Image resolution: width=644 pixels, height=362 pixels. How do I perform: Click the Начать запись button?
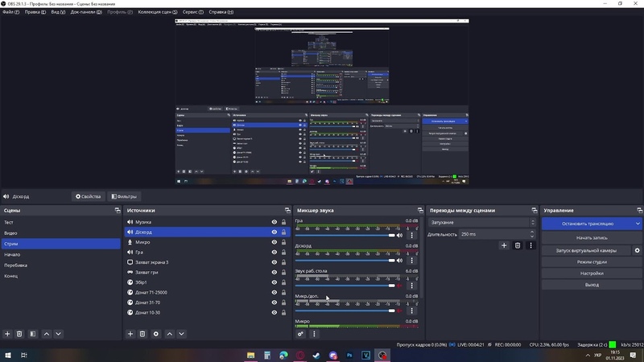coord(591,238)
